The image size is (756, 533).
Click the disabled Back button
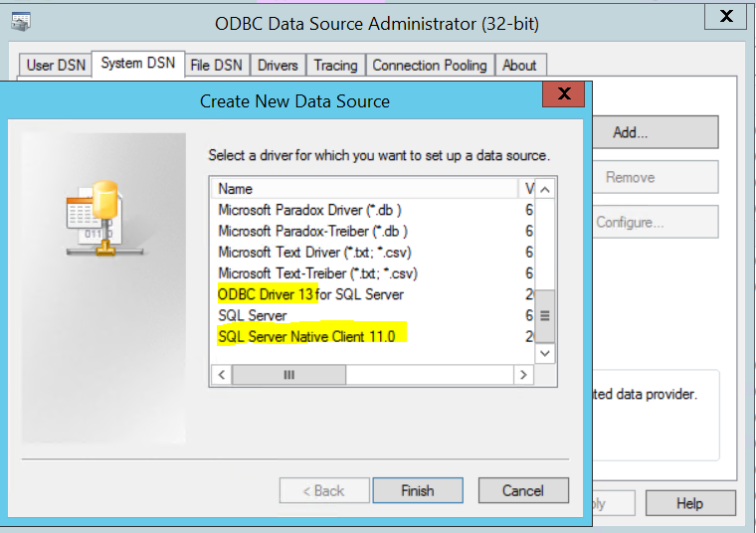pos(324,490)
